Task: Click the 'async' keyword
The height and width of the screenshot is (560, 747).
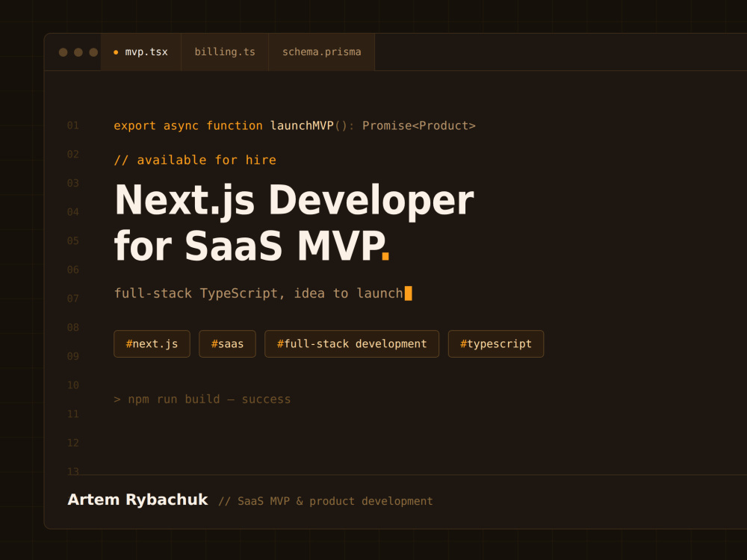Action: point(181,126)
